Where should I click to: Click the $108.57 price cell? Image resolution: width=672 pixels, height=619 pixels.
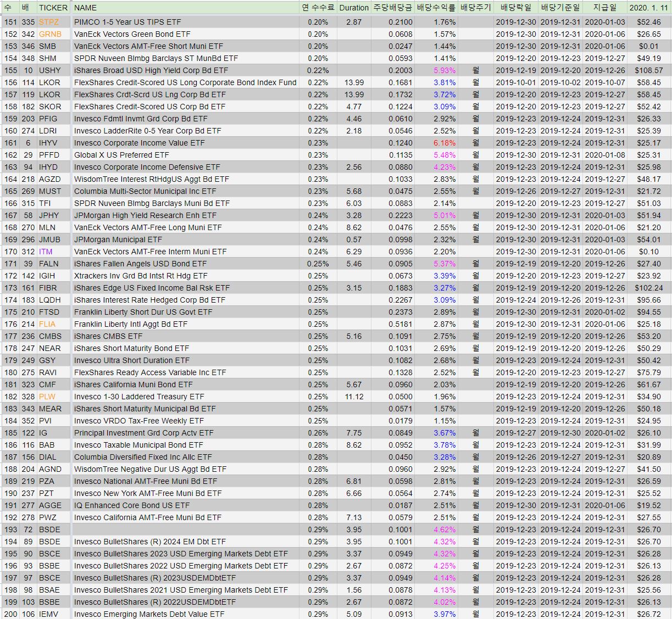click(x=649, y=70)
